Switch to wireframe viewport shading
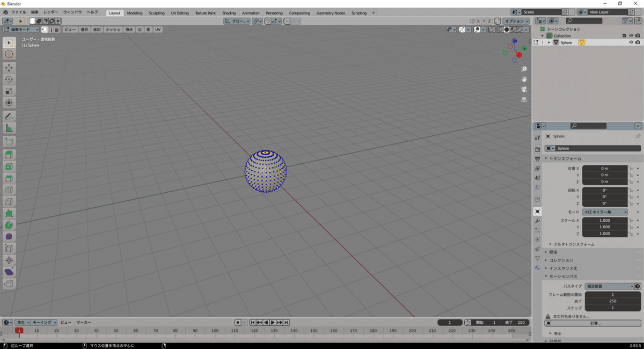Screen dimensions: 644x349 point(500,30)
